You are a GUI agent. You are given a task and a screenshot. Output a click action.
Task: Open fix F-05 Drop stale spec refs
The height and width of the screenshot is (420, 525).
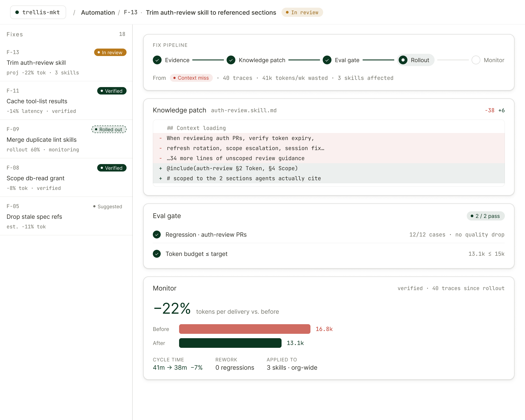click(x=66, y=216)
